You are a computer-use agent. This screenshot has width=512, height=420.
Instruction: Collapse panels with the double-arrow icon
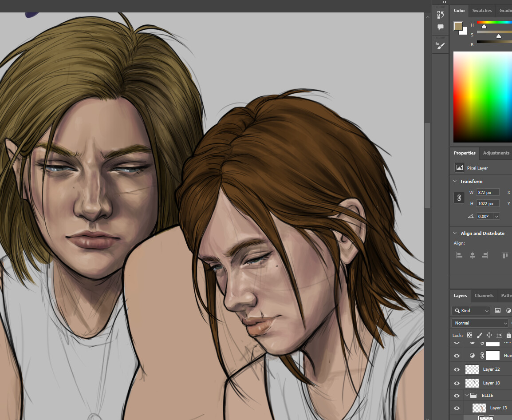coord(444,2)
